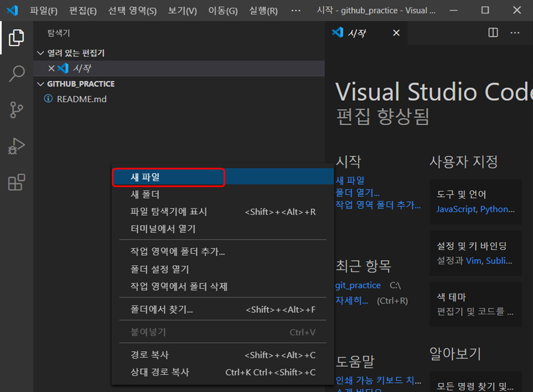Viewport: 533px width, 392px height.
Task: Click Vim, Subli... keybinding link
Action: point(489,261)
